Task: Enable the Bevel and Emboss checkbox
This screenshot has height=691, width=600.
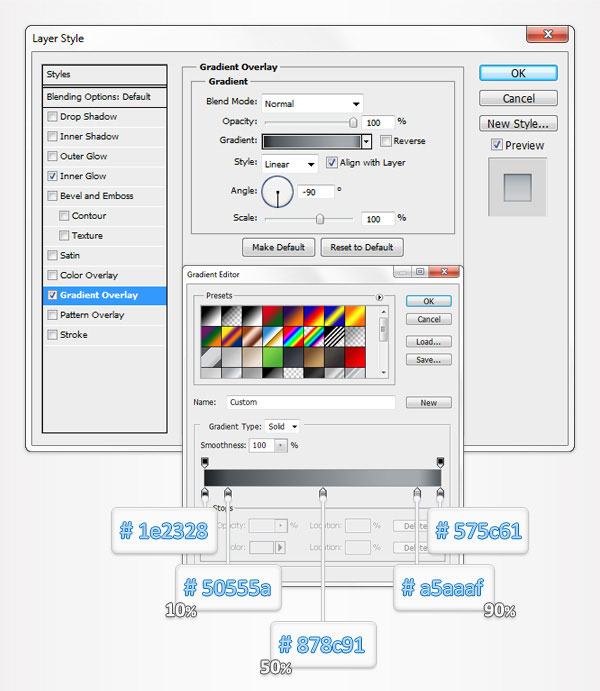Action: point(52,196)
